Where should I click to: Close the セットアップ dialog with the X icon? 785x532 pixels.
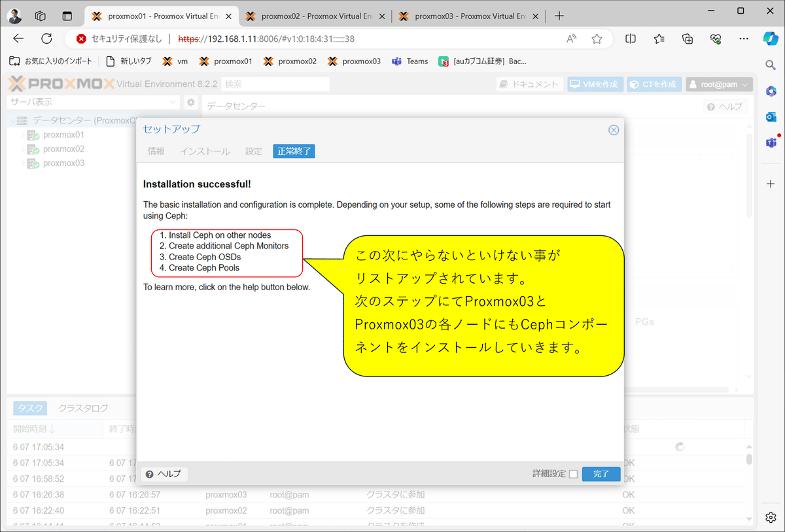click(614, 129)
